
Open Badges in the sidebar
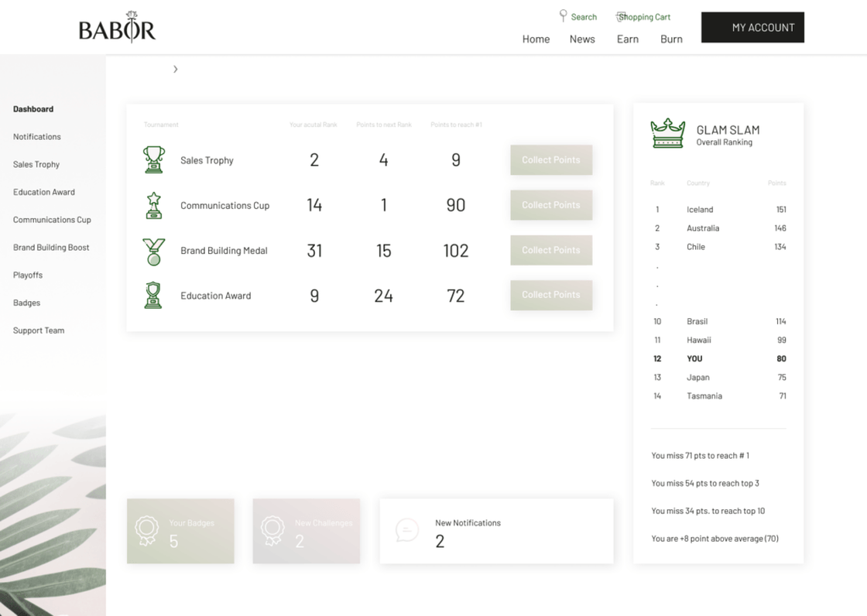click(x=26, y=303)
